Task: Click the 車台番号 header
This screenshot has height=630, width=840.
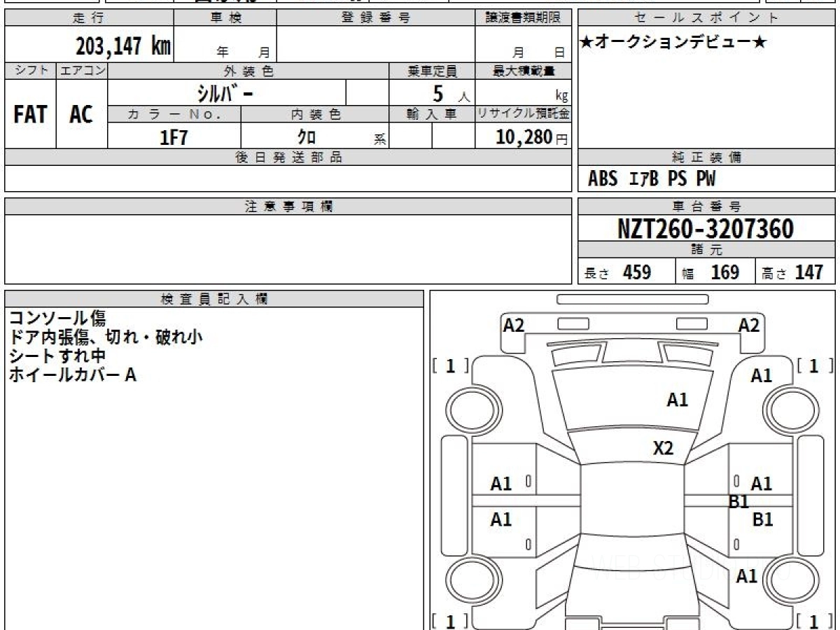Action: (706, 206)
